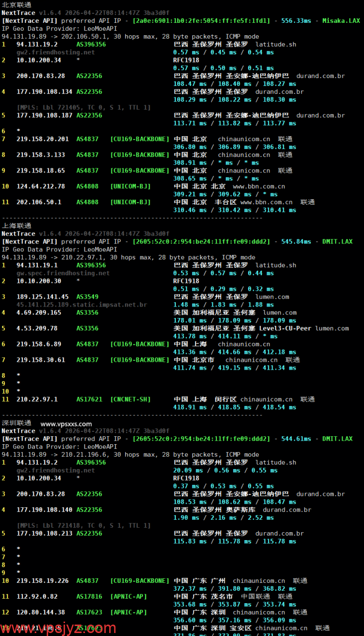The width and height of the screenshot is (364, 636).
Task: Click AS number AS3549
Action: pyautogui.click(x=87, y=297)
